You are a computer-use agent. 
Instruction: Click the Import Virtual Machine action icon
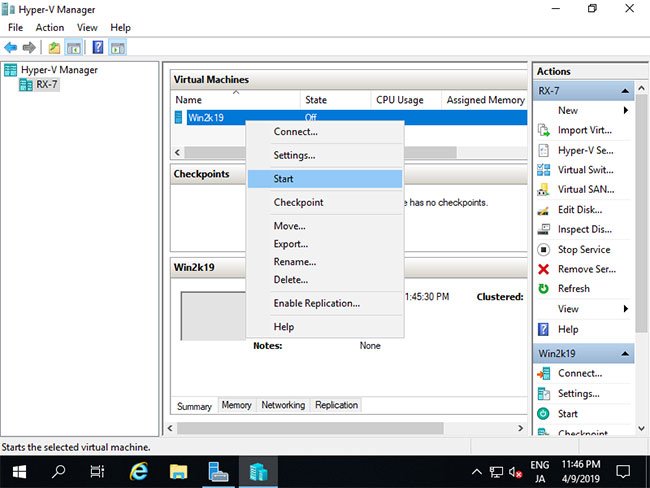(543, 130)
